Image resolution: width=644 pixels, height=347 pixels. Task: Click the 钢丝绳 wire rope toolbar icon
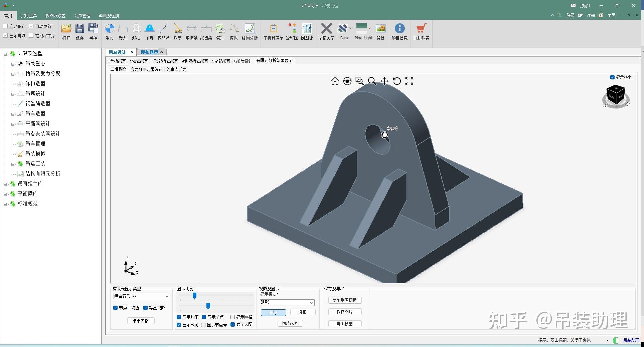[163, 32]
